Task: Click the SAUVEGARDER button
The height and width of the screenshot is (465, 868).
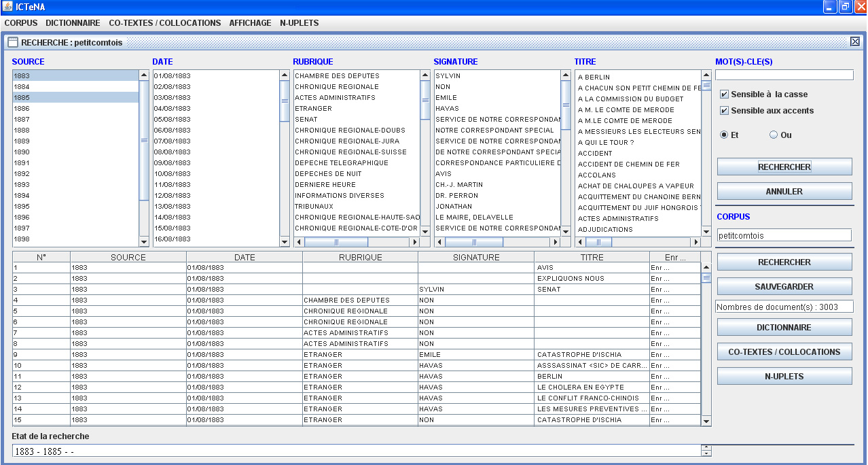Action: [x=784, y=287]
